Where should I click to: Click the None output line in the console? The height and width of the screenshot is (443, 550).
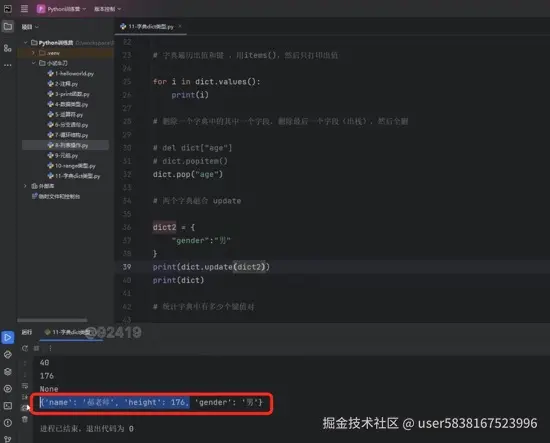(49, 389)
